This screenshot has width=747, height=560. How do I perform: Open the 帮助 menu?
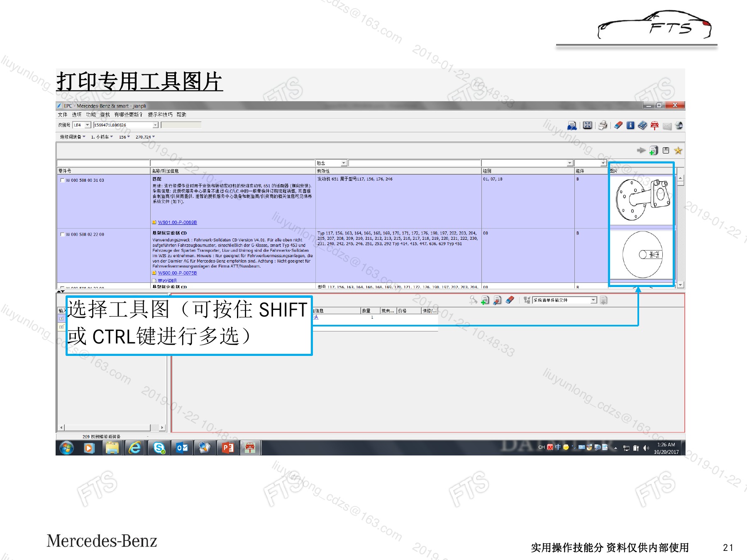pyautogui.click(x=181, y=114)
